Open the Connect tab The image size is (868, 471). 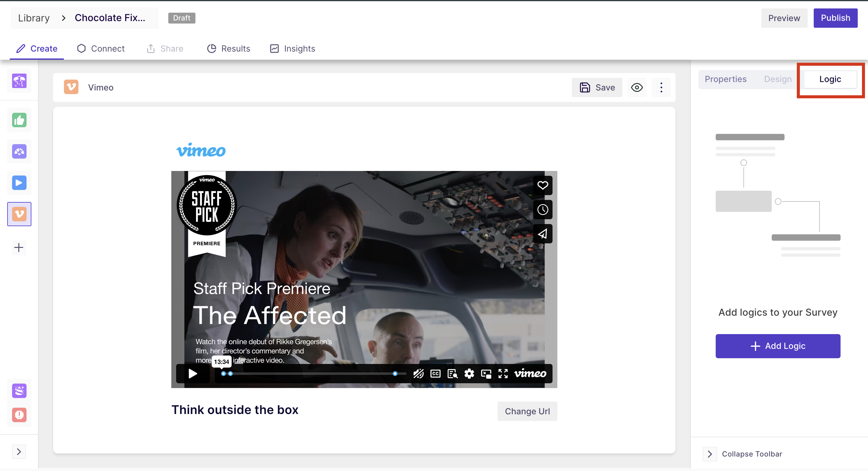[101, 49]
